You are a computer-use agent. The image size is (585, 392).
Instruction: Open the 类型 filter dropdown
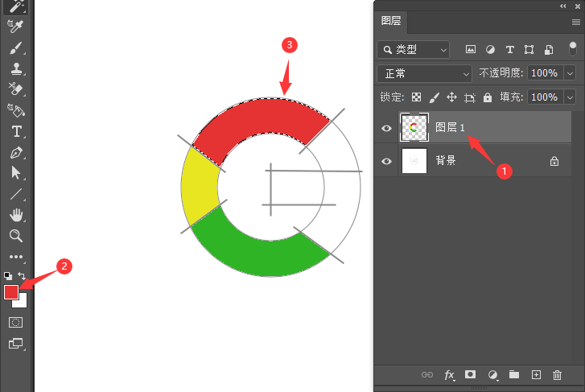coord(414,49)
